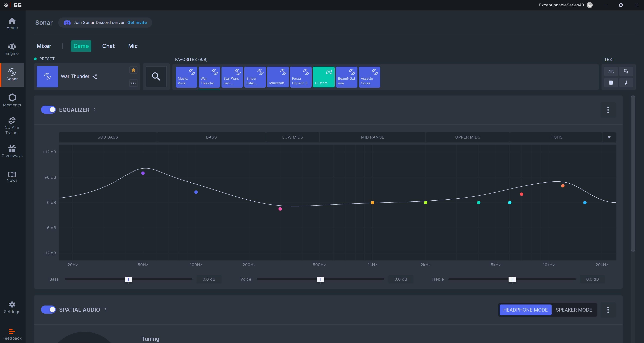Open the Feedback panel
Viewport: 644px width, 343px height.
coord(12,334)
